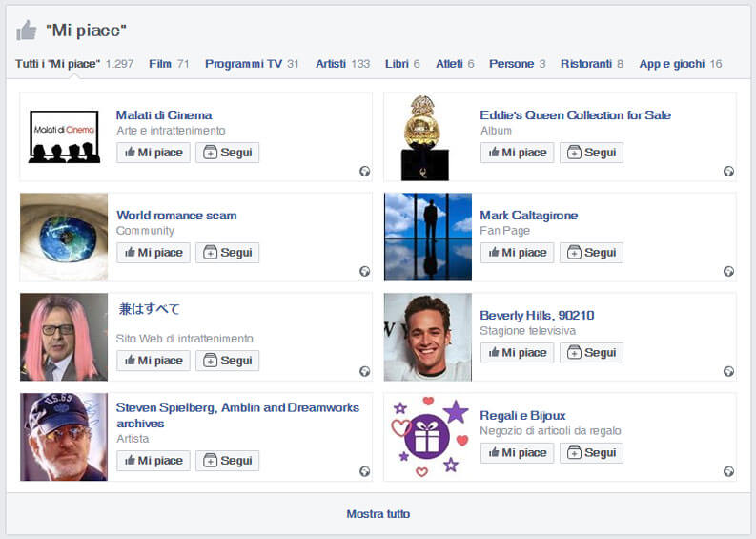756x539 pixels.
Task: Follow Eddie's Queen Collection for Sale
Action: pos(592,153)
